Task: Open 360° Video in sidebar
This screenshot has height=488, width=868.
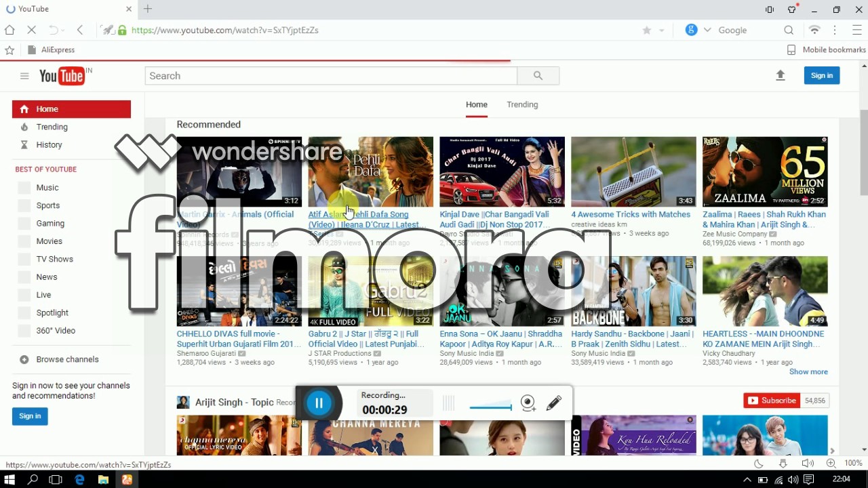Action: (x=56, y=331)
